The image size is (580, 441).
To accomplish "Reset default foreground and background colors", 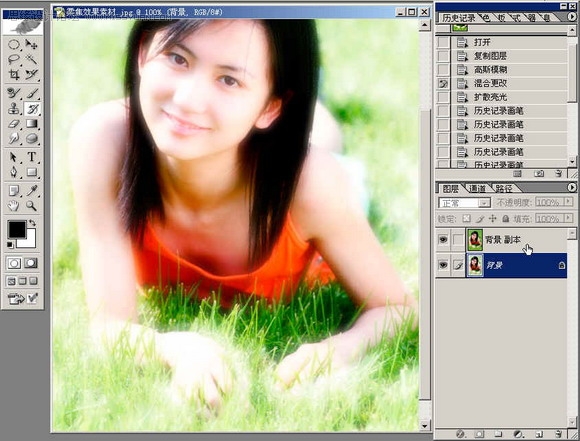I will (10, 245).
